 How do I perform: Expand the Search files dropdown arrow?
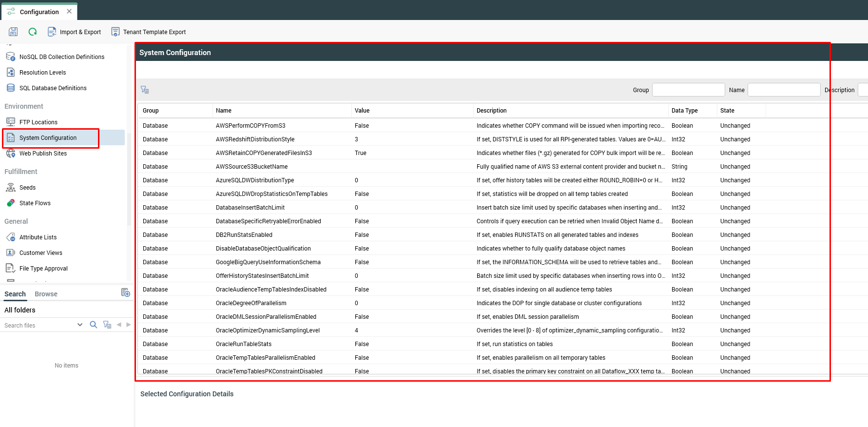[80, 325]
